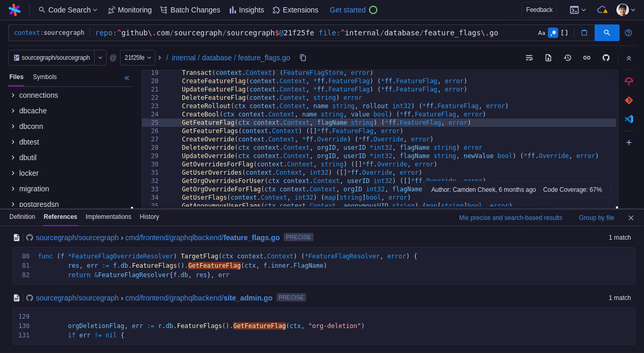The image size is (644, 353).
Task: Click highlighted GetFeatureFlag on line 81
Action: [x=215, y=266]
